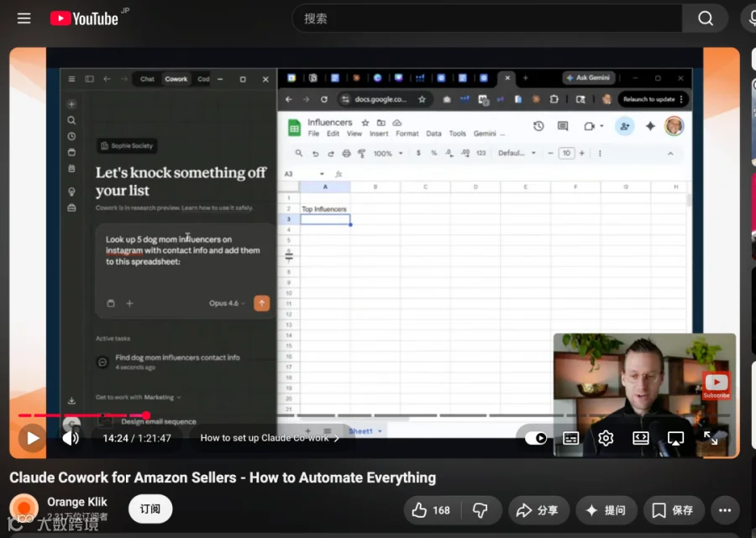Collapse the Sheets toolbar with the up chevron
Image resolution: width=756 pixels, height=538 pixels.
pyautogui.click(x=670, y=154)
